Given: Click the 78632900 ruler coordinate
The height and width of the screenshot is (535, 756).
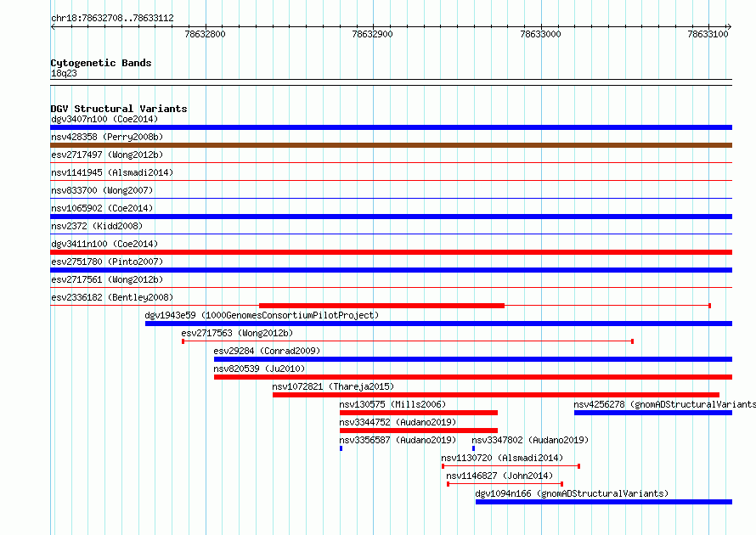Looking at the screenshot, I should coord(372,34).
